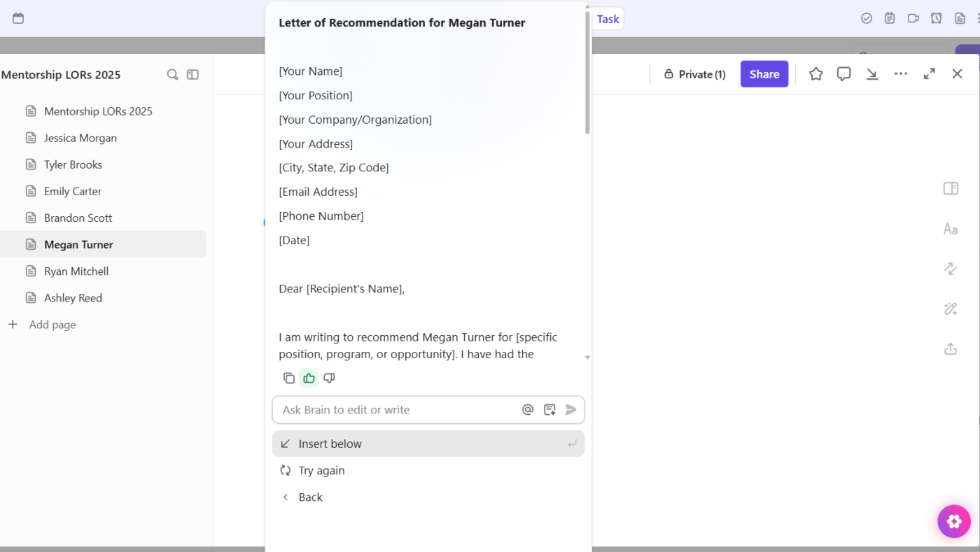The width and height of the screenshot is (980, 552).
Task: Send the Brain prompt with arrow icon
Action: (570, 409)
